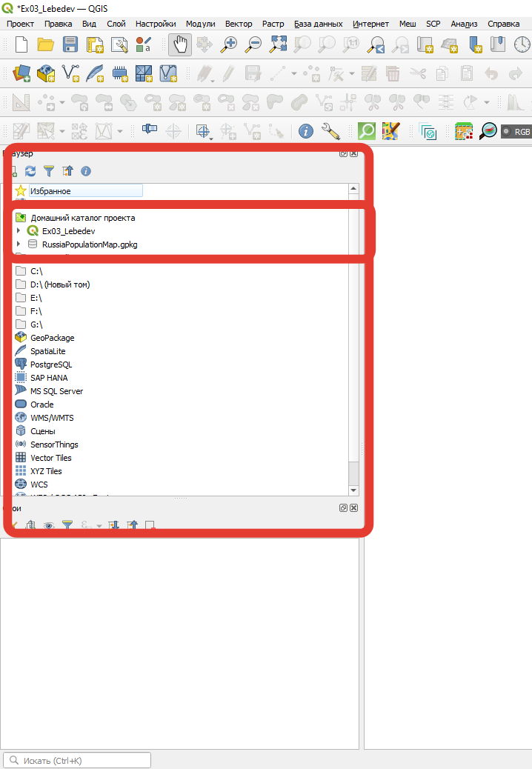Click the New Project icon
Viewport: 532px width, 769px height.
click(x=21, y=44)
